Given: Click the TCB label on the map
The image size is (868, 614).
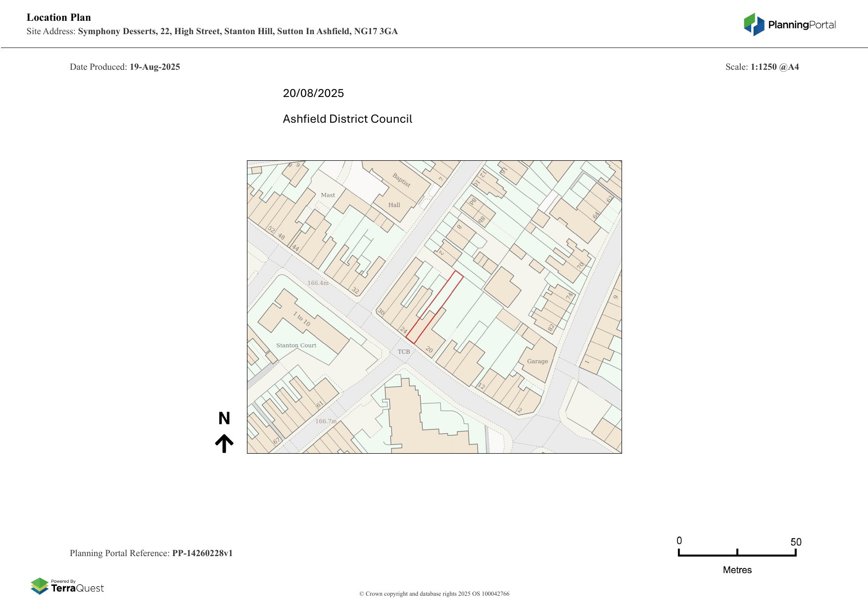Looking at the screenshot, I should (404, 352).
